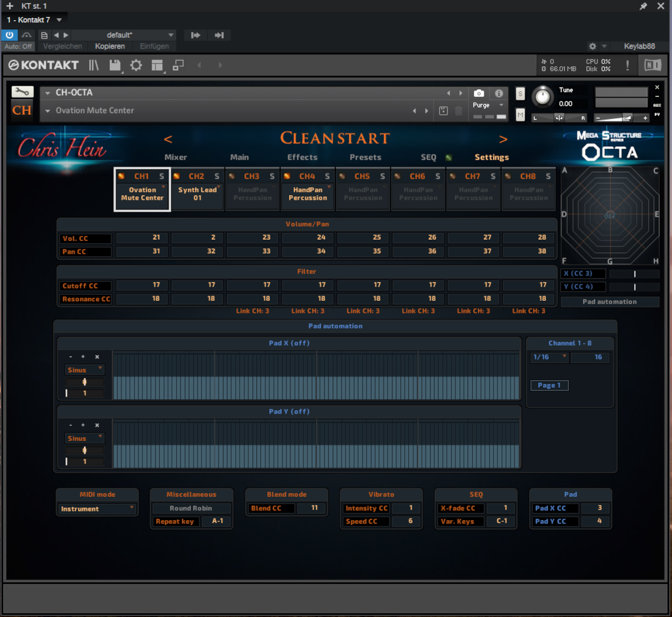Show instrument info
This screenshot has width=672, height=617.
(498, 93)
